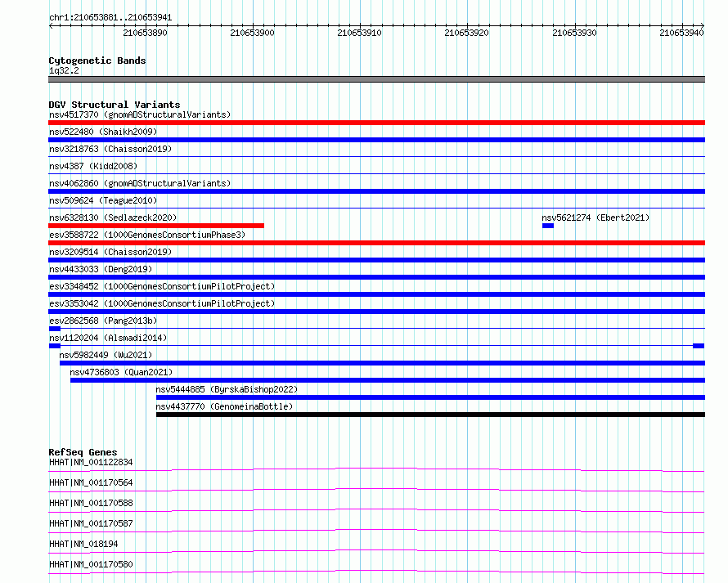The height and width of the screenshot is (583, 728).
Task: Select the nsv509624 (Teague2010) label
Action: pos(103,200)
